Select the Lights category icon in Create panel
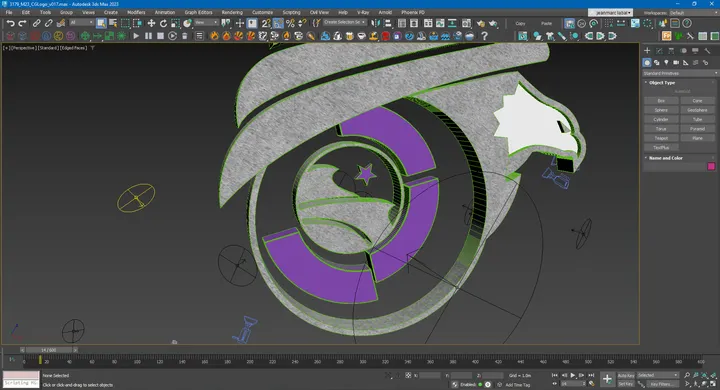Image resolution: width=720 pixels, height=390 pixels. click(x=666, y=62)
